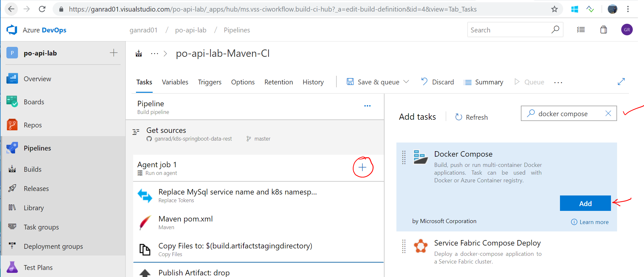
Task: Select the Copy Files task icon
Action: (145, 249)
